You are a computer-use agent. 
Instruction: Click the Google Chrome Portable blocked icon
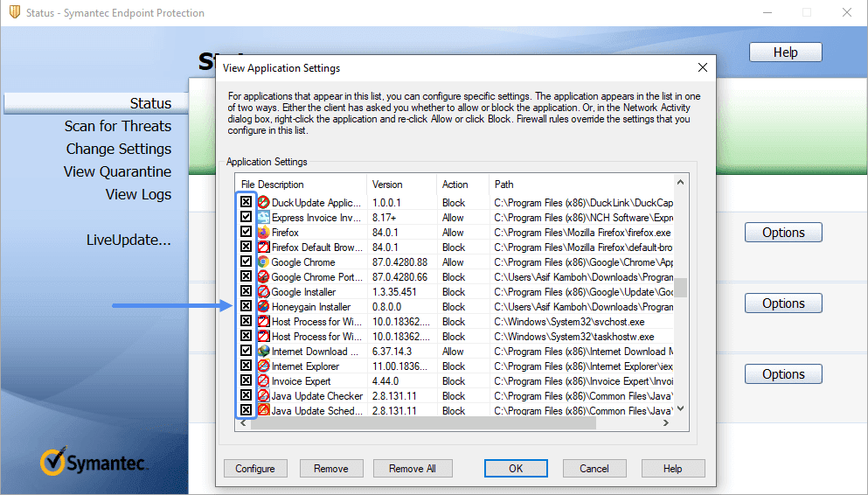tap(263, 277)
